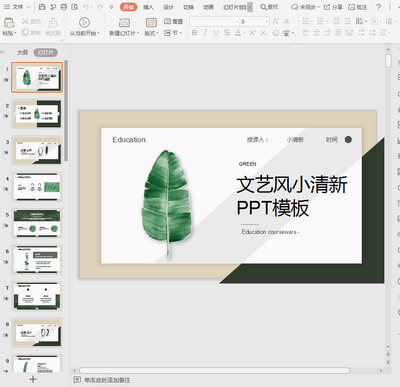This screenshot has width=400, height=387.
Task: Expand the Section (节) dropdown
Action: 180,33
